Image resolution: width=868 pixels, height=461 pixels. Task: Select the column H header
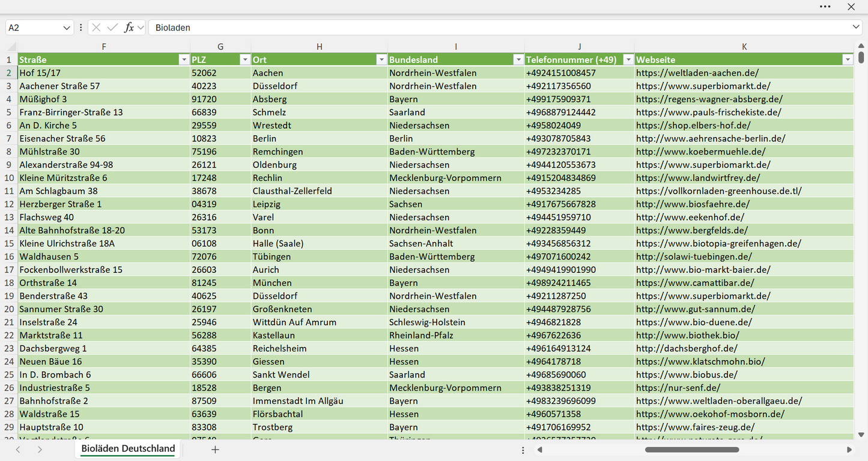pyautogui.click(x=320, y=47)
